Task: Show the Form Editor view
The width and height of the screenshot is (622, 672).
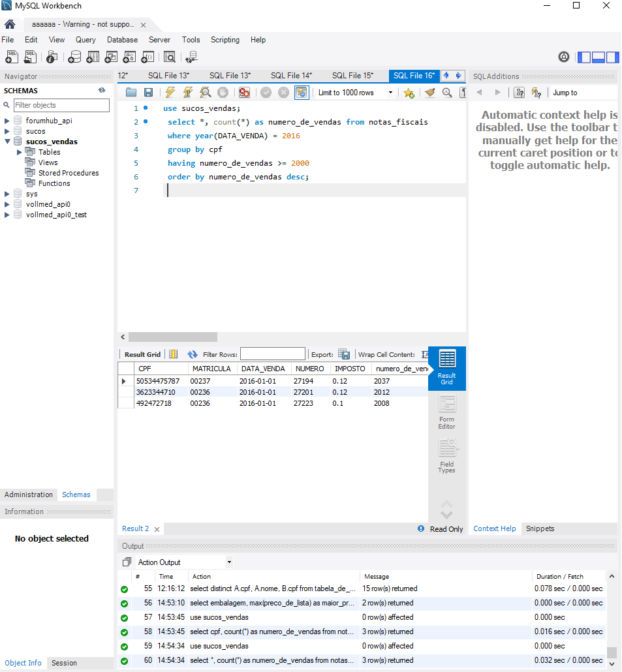Action: click(x=446, y=412)
